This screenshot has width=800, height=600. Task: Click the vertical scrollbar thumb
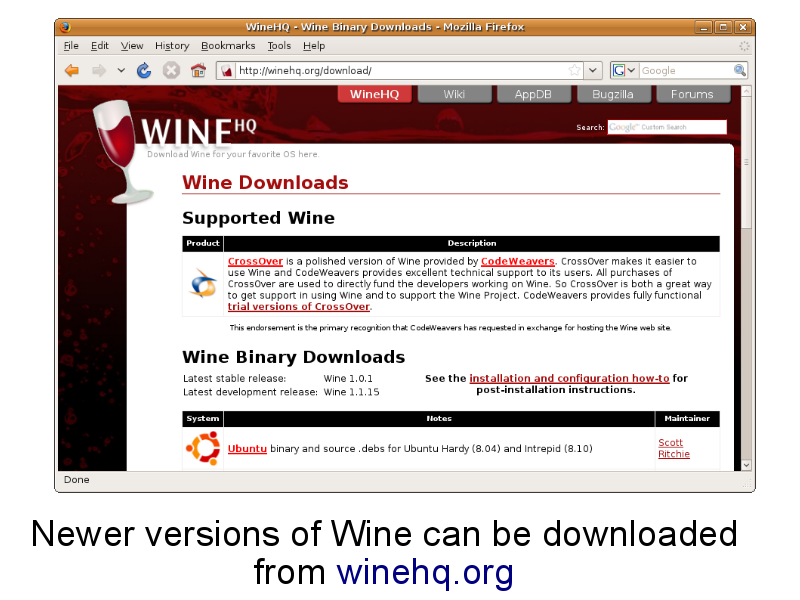pyautogui.click(x=746, y=163)
